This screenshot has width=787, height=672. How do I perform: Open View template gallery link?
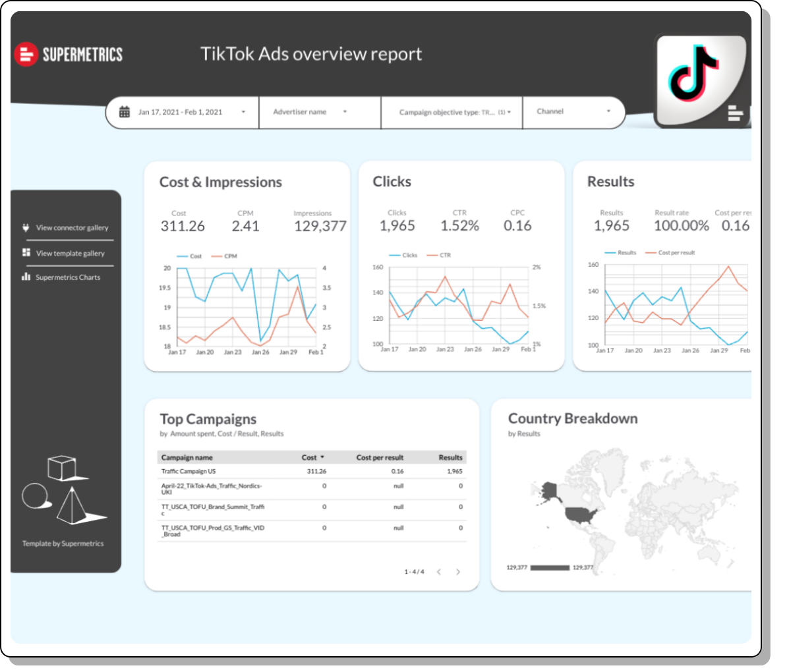click(70, 254)
